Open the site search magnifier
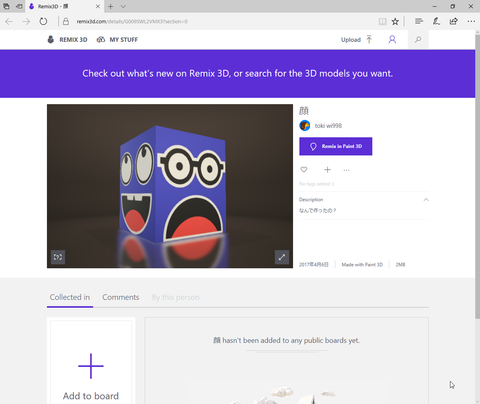Image resolution: width=480 pixels, height=404 pixels. click(x=418, y=40)
